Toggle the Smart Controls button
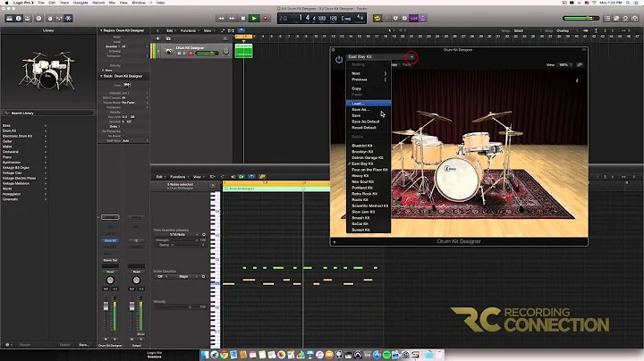644x361 pixels. click(x=50, y=19)
